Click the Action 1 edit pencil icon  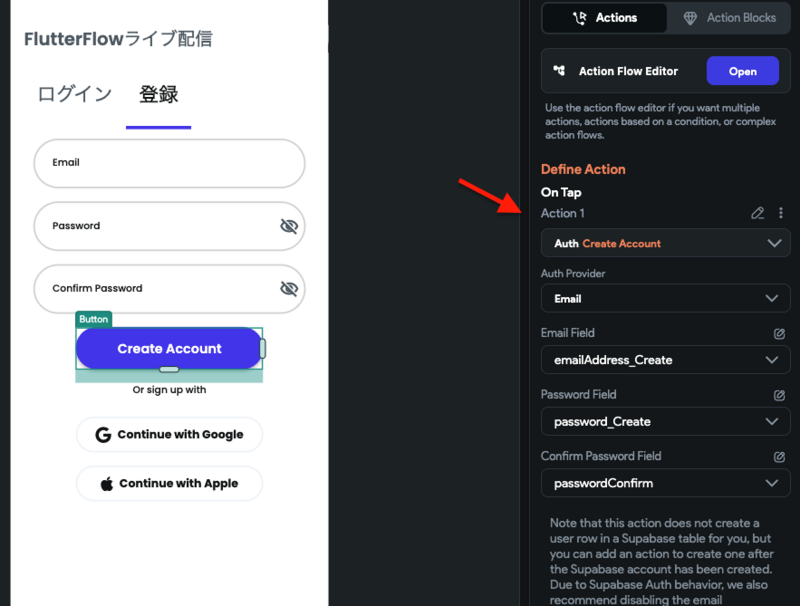[x=758, y=213]
